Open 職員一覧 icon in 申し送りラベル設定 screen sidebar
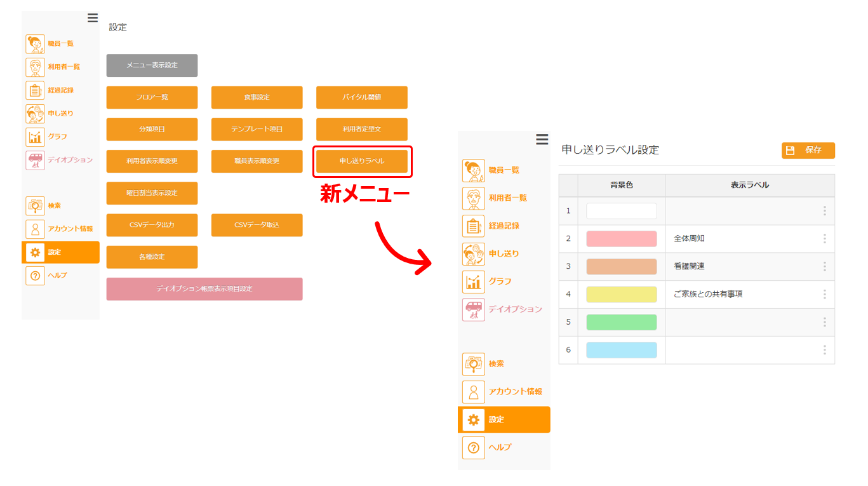 (473, 170)
